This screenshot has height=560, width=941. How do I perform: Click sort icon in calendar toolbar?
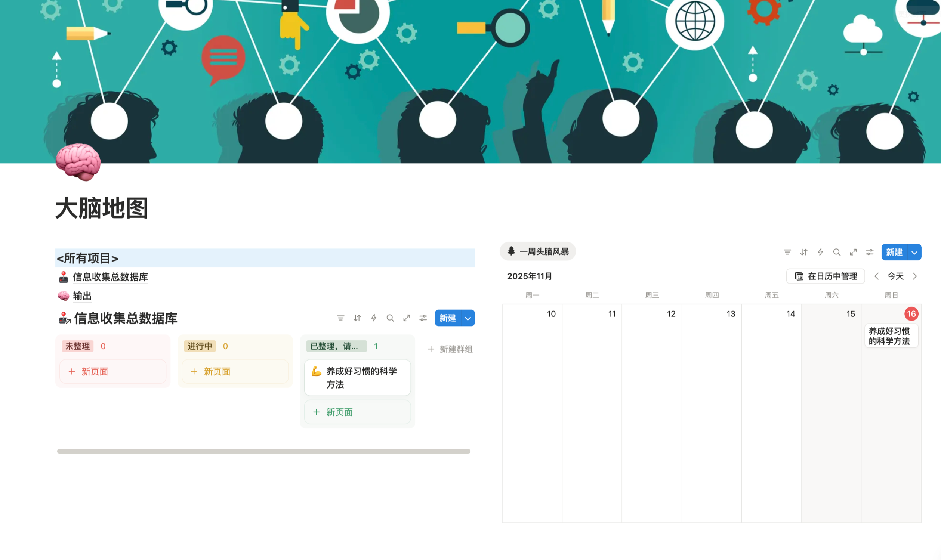pyautogui.click(x=803, y=252)
